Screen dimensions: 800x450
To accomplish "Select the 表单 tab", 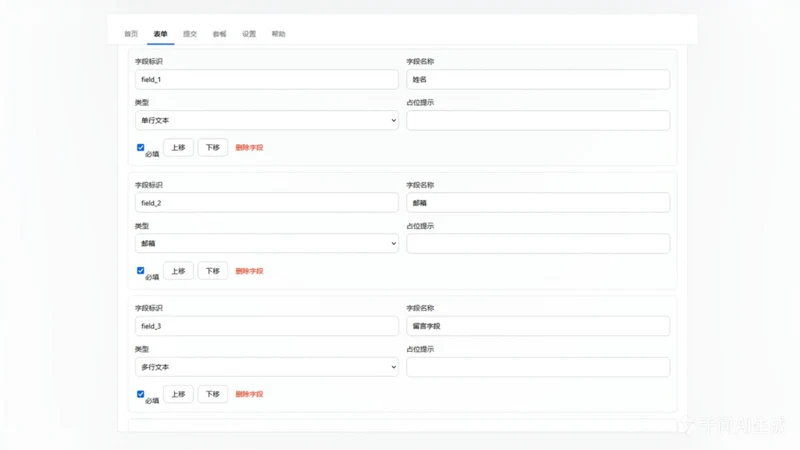I will tap(161, 34).
